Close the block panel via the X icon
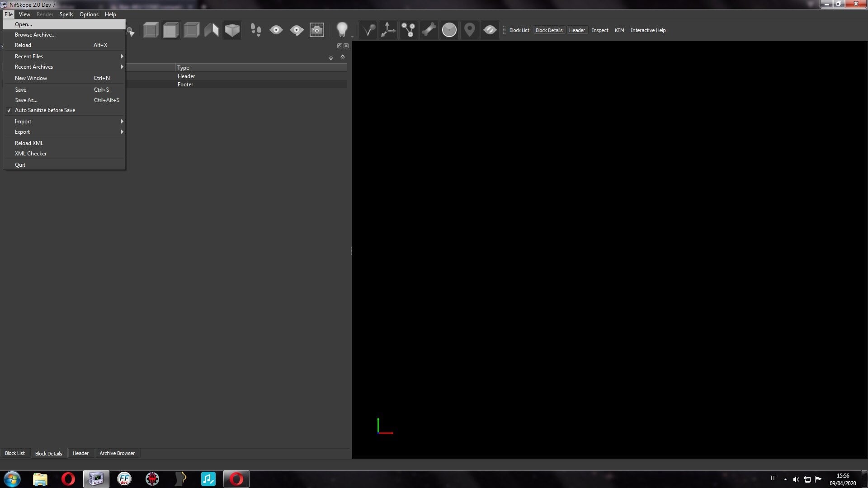 tap(346, 46)
